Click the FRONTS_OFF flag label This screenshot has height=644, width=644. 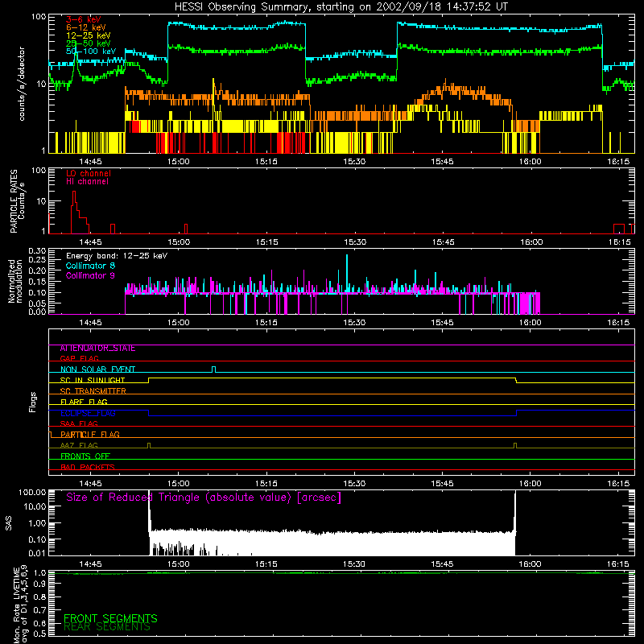pyautogui.click(x=85, y=456)
